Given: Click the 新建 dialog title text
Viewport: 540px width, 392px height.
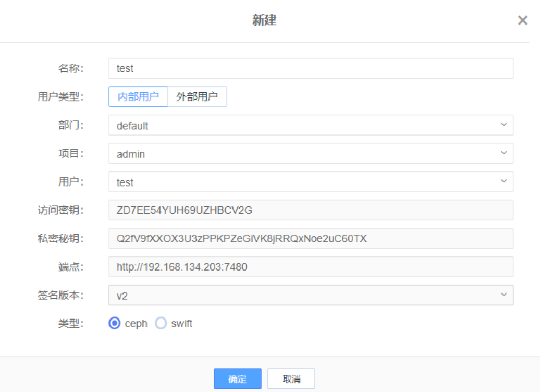Looking at the screenshot, I should pyautogui.click(x=264, y=20).
